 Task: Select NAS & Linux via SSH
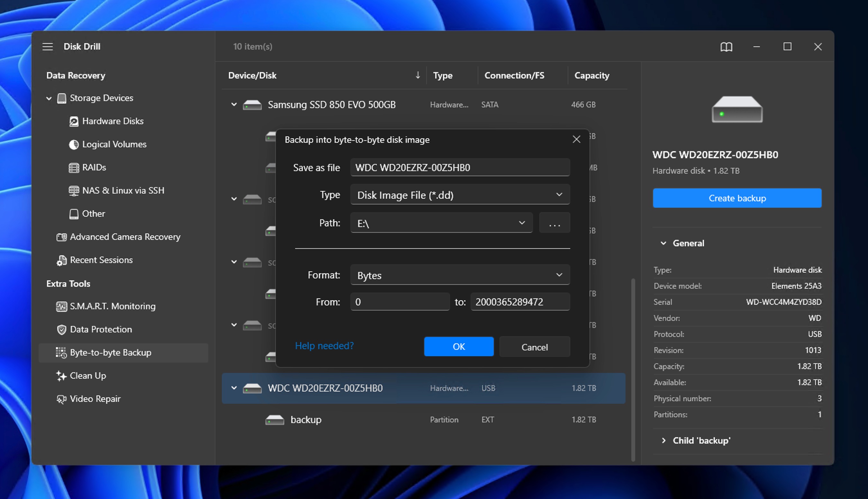coord(123,191)
